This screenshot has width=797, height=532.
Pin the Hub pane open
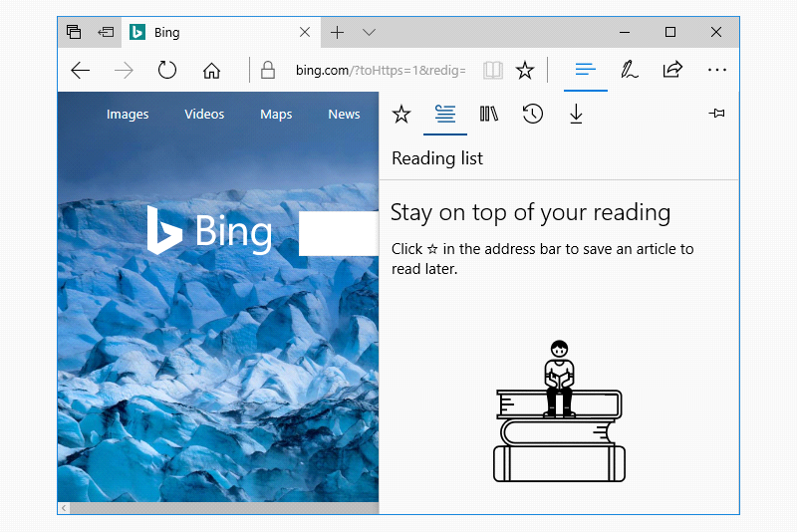[x=716, y=114]
